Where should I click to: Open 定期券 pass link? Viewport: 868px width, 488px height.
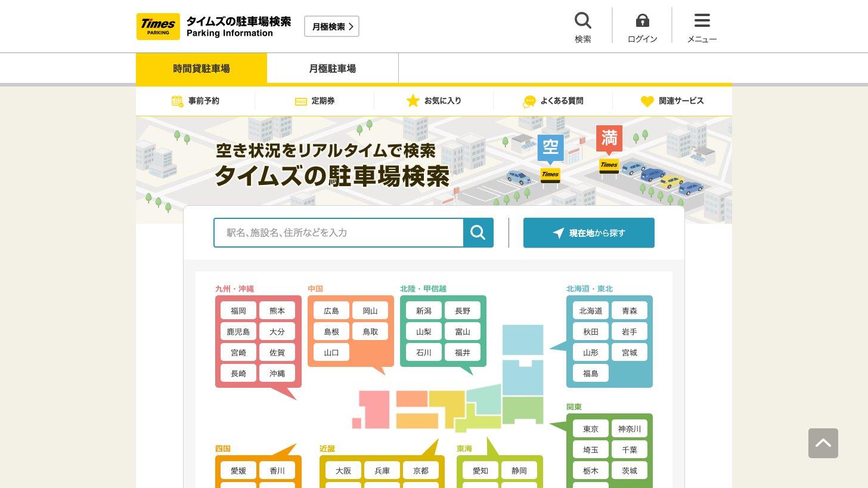click(315, 101)
